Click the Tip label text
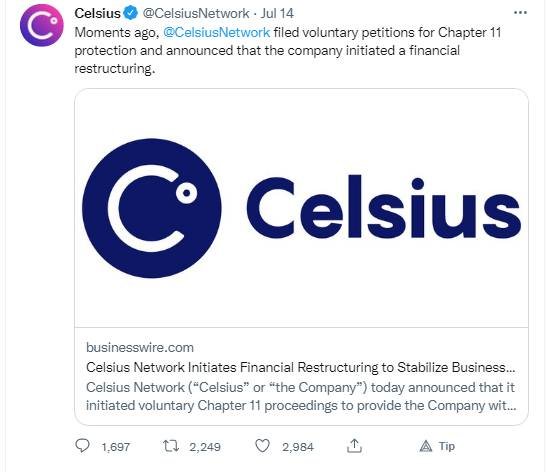This screenshot has height=472, width=547. (x=447, y=446)
